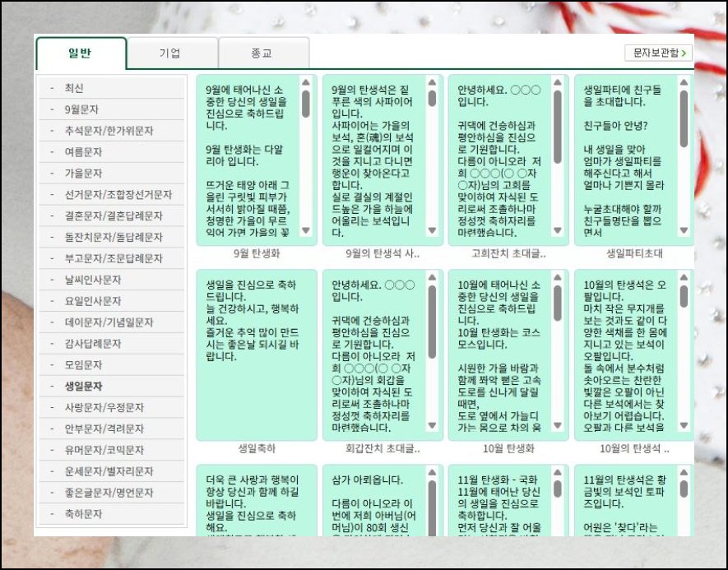This screenshot has height=570, width=728.
Task: Select the 생일축하 message card
Action: (257, 355)
